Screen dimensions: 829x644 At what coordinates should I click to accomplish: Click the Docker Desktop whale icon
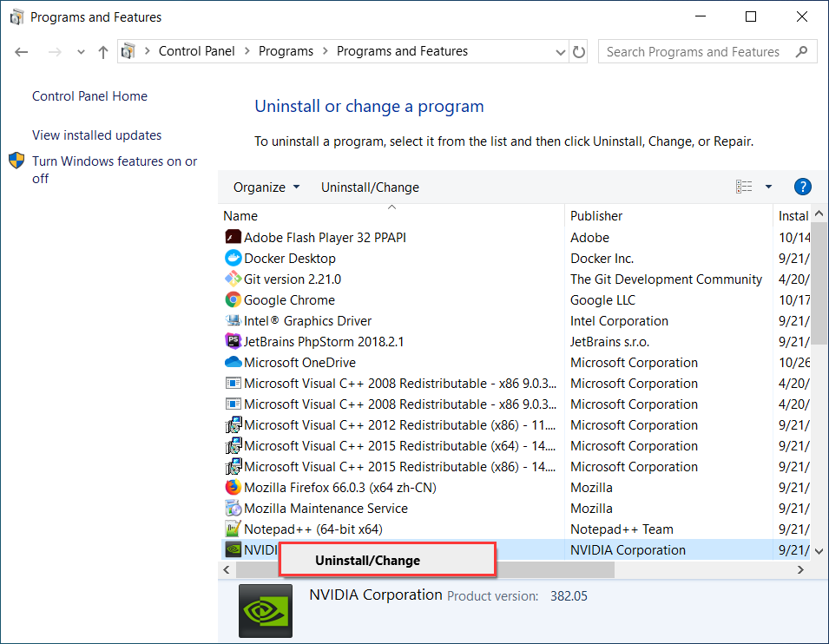(x=233, y=259)
